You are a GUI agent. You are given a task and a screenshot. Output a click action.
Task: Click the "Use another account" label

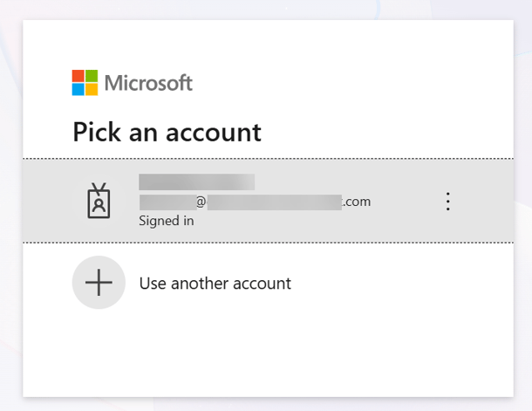pyautogui.click(x=215, y=284)
